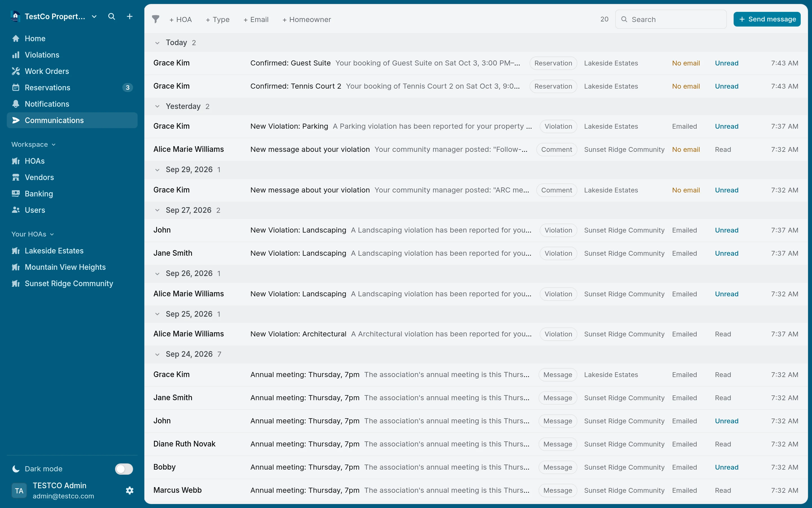812x508 pixels.
Task: Click the Reservations calendar icon
Action: pos(16,88)
